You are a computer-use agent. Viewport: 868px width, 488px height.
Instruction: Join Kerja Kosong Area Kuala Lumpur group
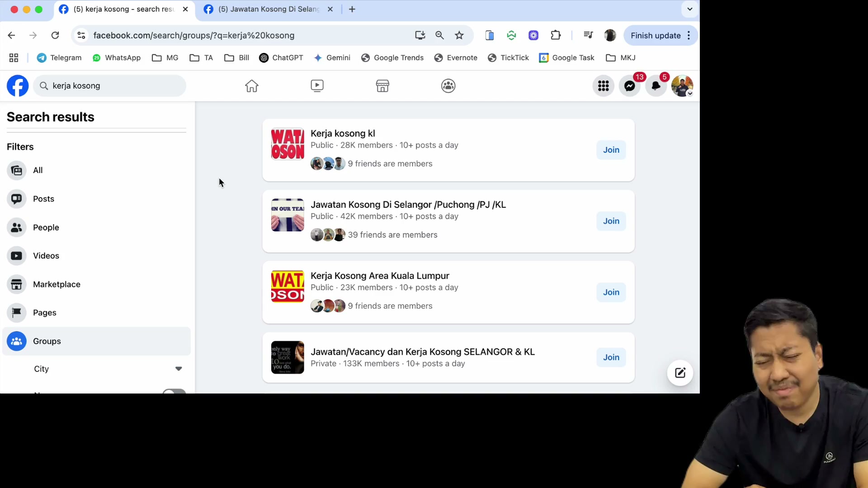[x=611, y=292]
